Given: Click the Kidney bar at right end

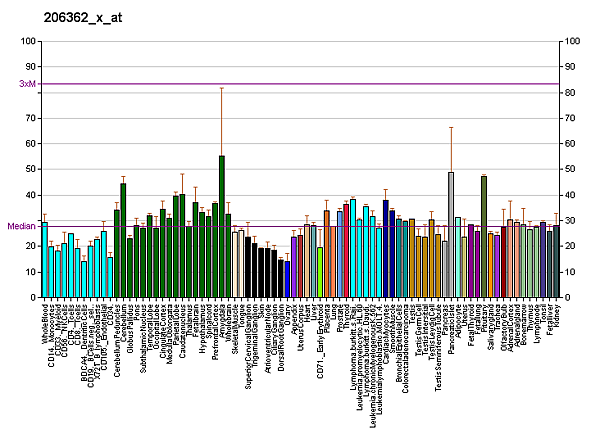Looking at the screenshot, I should coord(556,261).
